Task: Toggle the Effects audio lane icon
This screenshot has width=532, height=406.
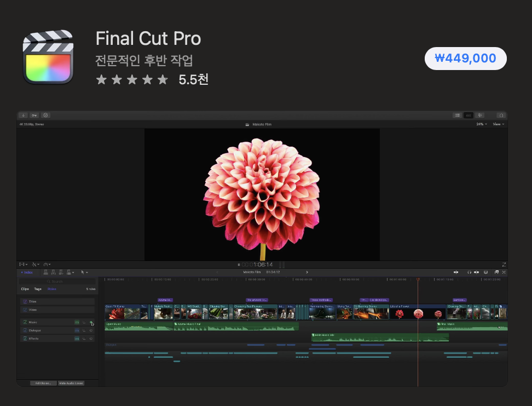Action: coord(77,339)
